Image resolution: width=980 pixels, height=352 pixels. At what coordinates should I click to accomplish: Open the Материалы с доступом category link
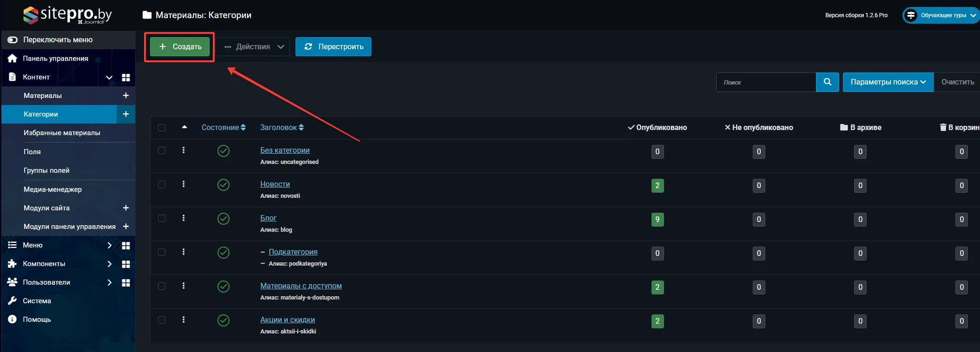pyautogui.click(x=301, y=286)
